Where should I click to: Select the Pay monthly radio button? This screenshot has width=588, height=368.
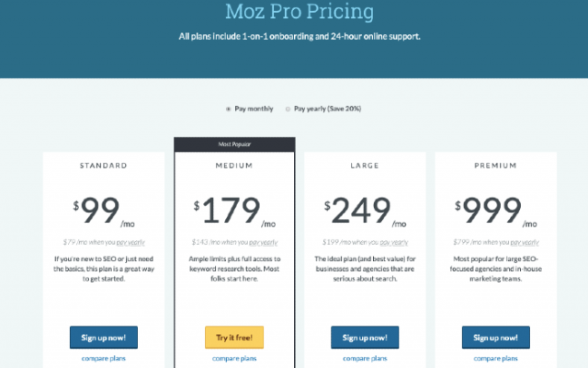228,109
